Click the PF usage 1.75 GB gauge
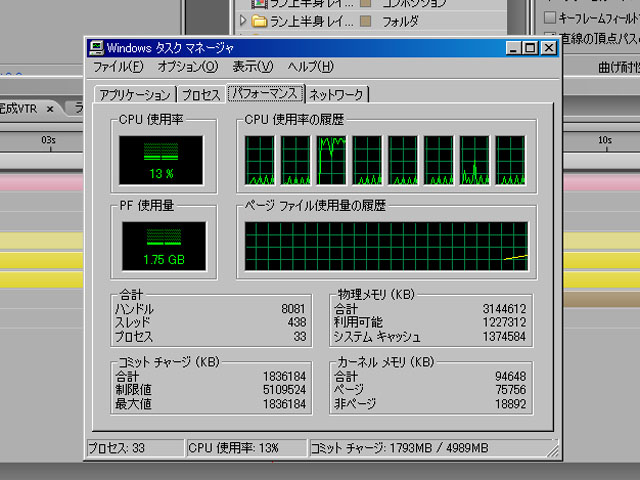This screenshot has height=480, width=640. [164, 246]
